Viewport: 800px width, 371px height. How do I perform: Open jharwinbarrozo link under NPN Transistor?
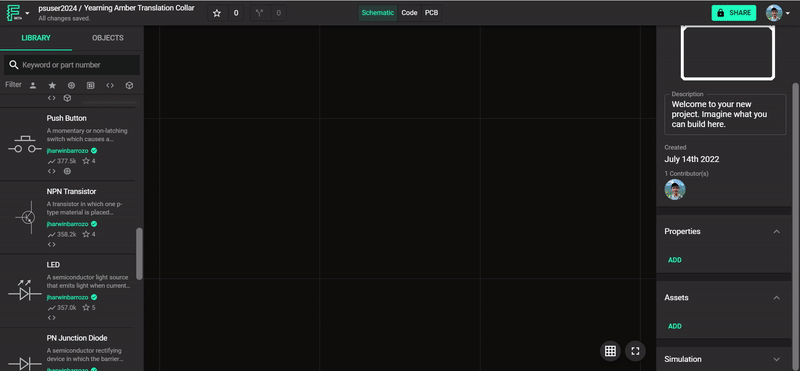67,224
